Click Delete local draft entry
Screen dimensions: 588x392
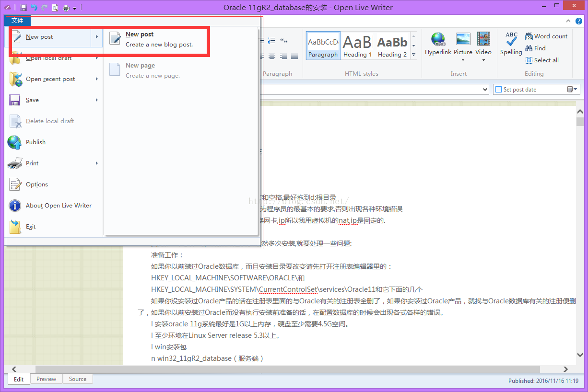pos(54,121)
